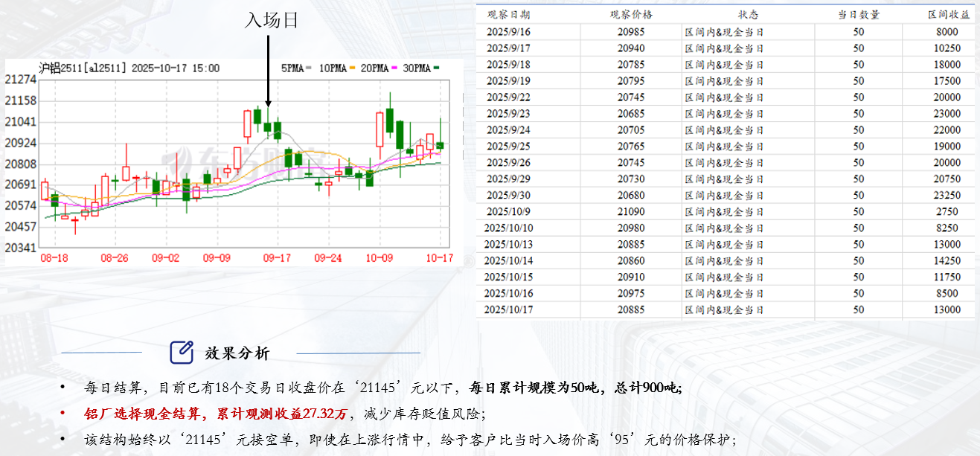Image resolution: width=980 pixels, height=456 pixels.
Task: Click the x-axis date label 08-18
Action: (54, 258)
